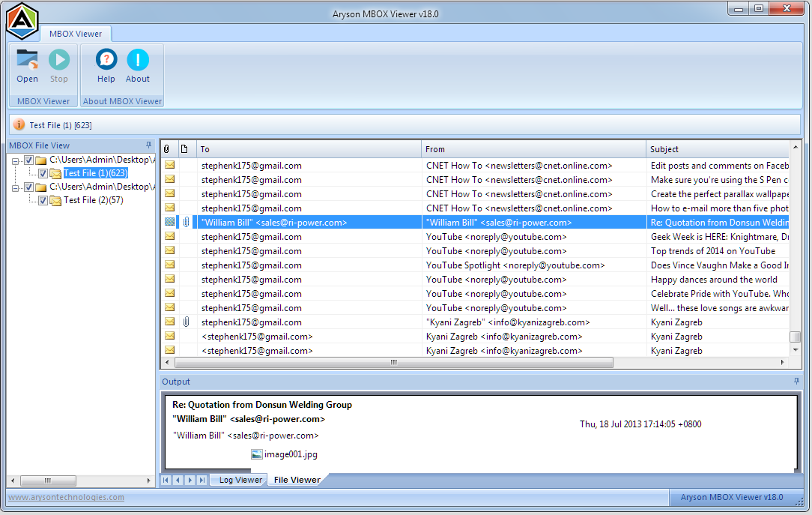The height and width of the screenshot is (515, 812).
Task: Click paperclip icon on William Bill row
Action: (186, 223)
